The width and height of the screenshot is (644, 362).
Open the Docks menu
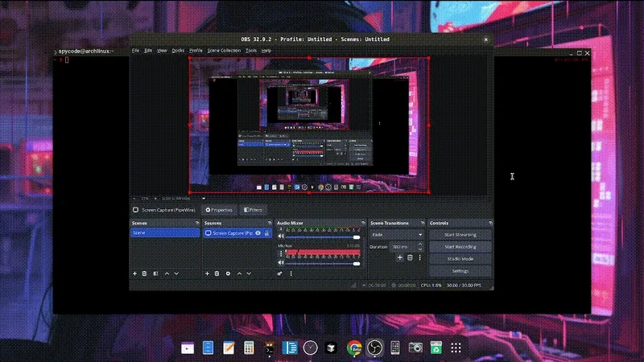[178, 50]
